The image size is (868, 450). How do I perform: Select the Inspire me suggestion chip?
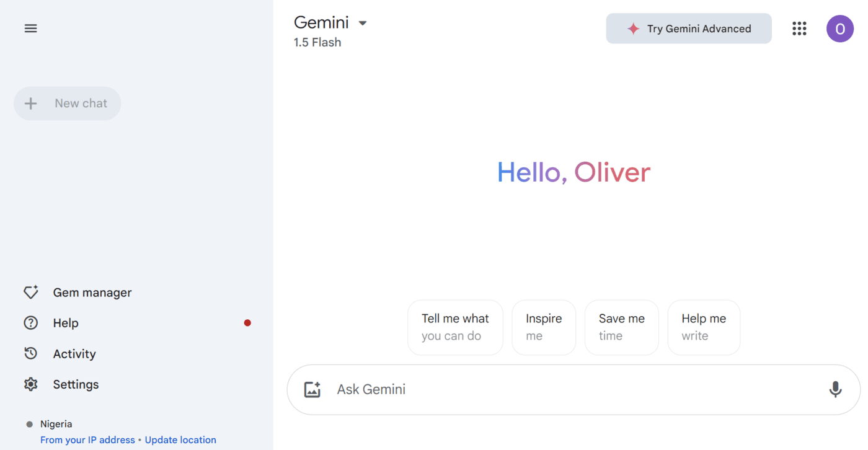[544, 327]
